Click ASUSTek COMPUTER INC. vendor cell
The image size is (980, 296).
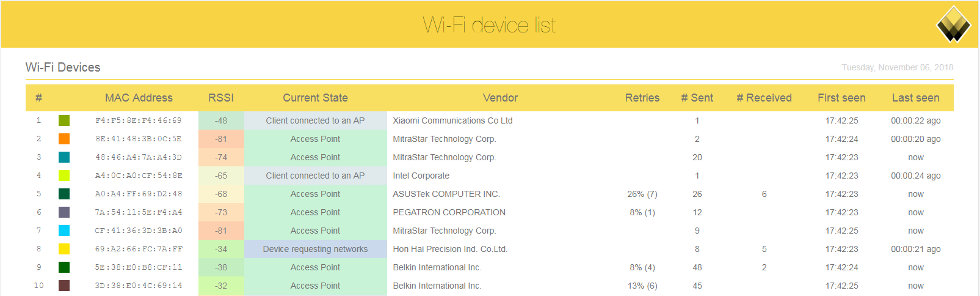(x=446, y=194)
